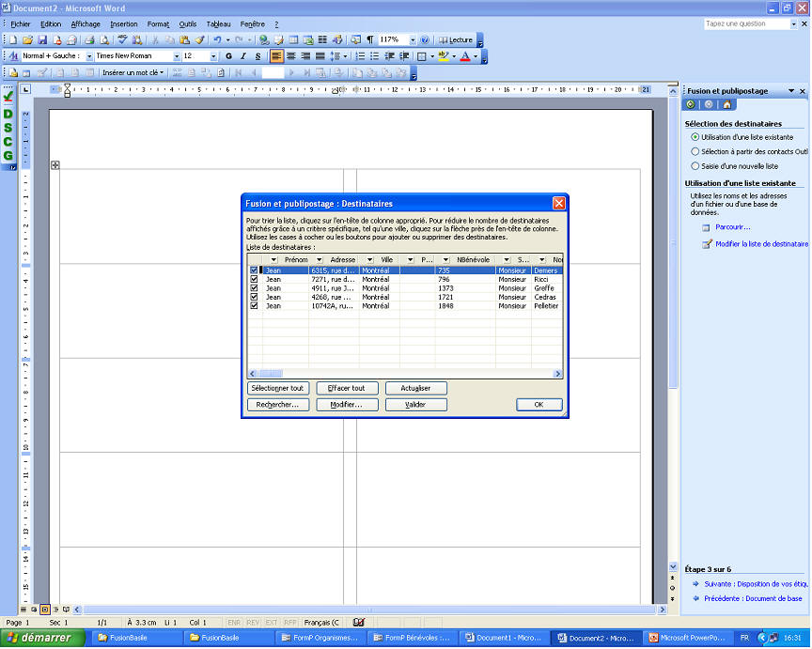The height and width of the screenshot is (649, 812).
Task: Open the font color picker arrow
Action: 476,56
